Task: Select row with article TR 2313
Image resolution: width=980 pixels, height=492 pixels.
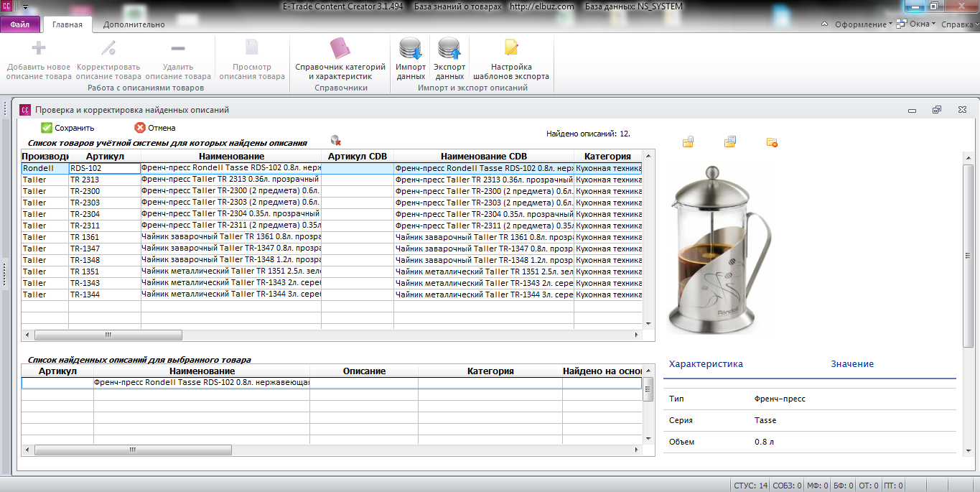Action: [x=331, y=180]
